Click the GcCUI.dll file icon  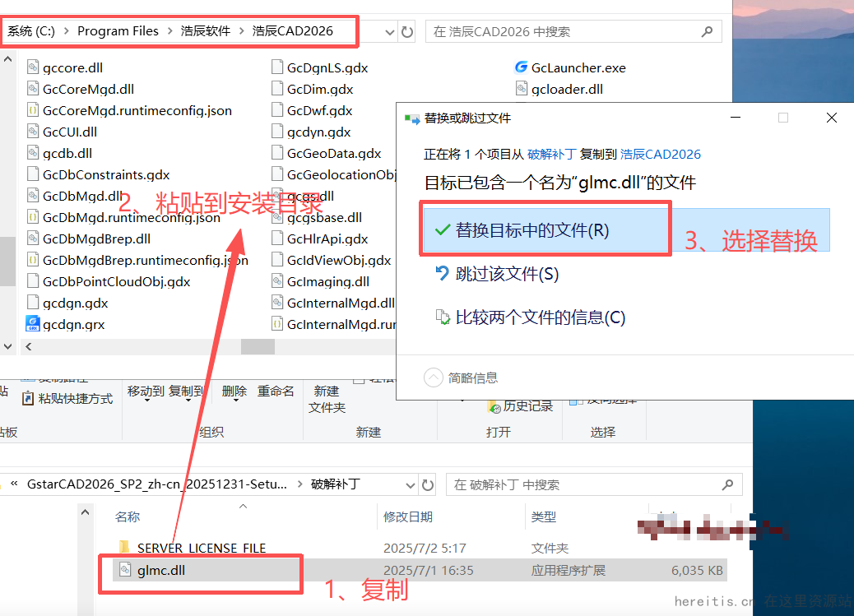click(x=33, y=132)
